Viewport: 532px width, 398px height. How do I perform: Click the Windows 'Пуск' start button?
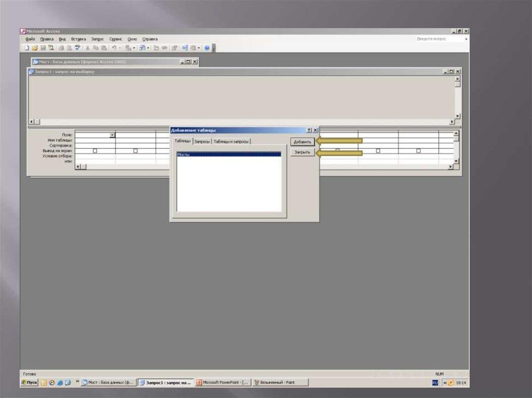pyautogui.click(x=29, y=382)
